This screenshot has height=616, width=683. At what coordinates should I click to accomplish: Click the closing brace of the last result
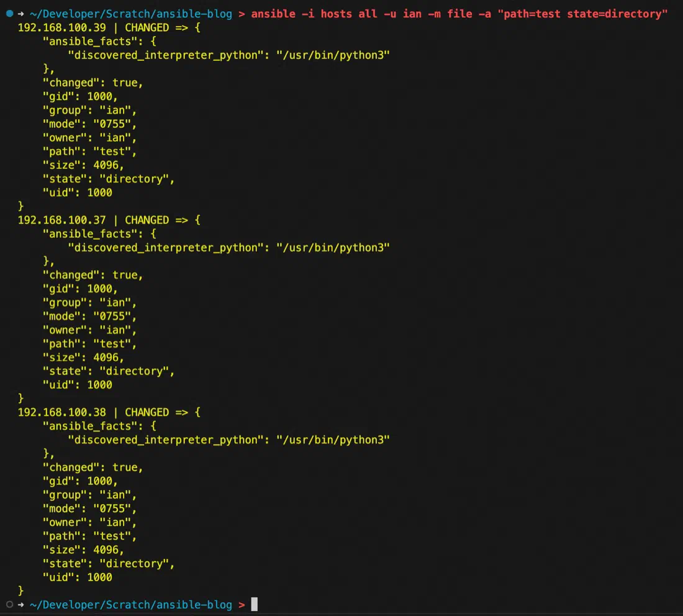pos(20,591)
